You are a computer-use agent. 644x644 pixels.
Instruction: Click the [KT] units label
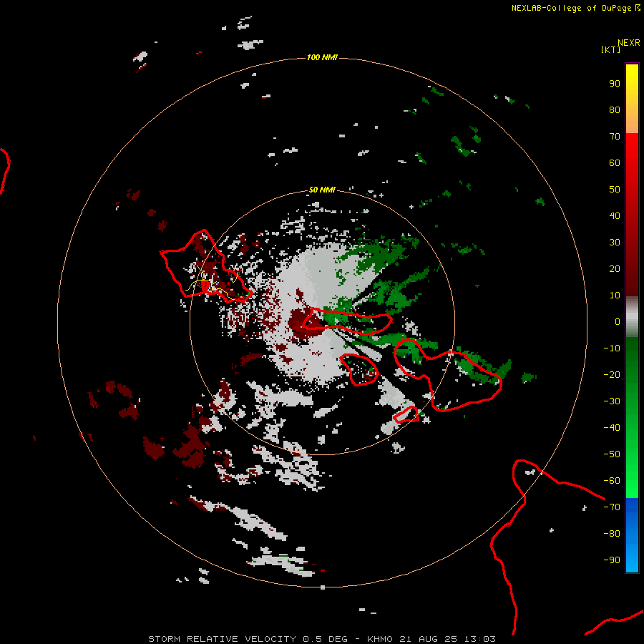click(x=611, y=49)
